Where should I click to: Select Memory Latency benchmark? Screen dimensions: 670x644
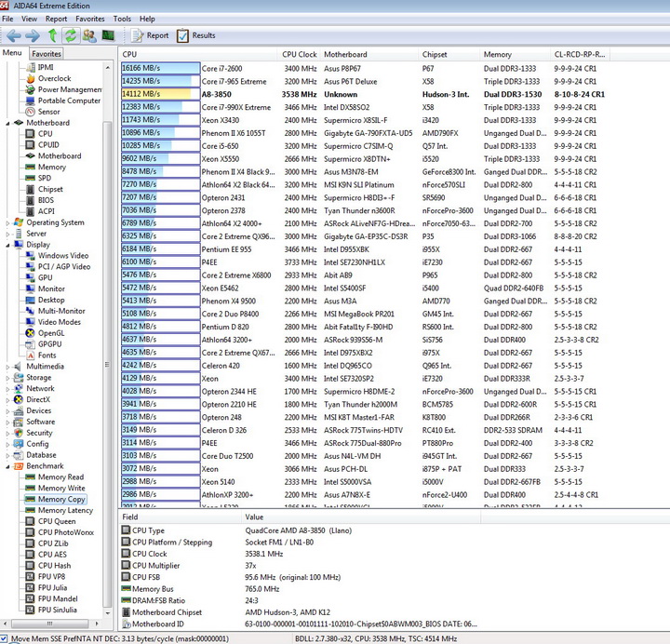(65, 510)
